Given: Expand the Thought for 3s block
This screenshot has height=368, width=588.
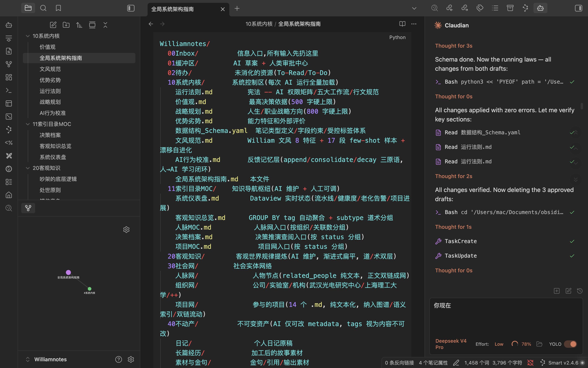Looking at the screenshot, I should [454, 46].
